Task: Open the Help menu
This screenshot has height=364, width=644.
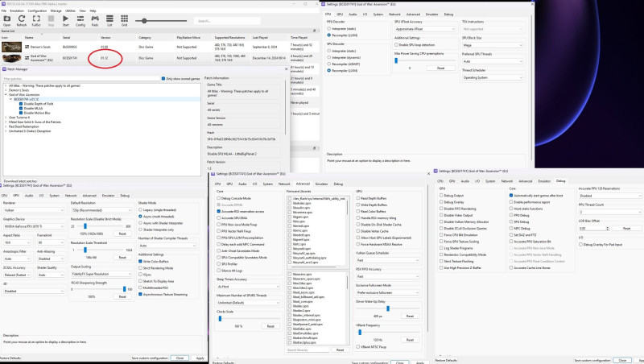Action: tap(93, 10)
